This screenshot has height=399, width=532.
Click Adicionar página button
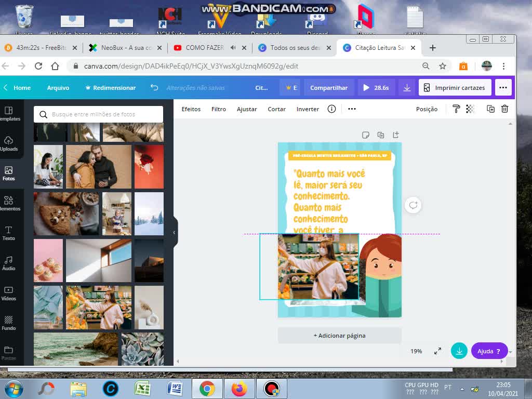click(x=340, y=336)
